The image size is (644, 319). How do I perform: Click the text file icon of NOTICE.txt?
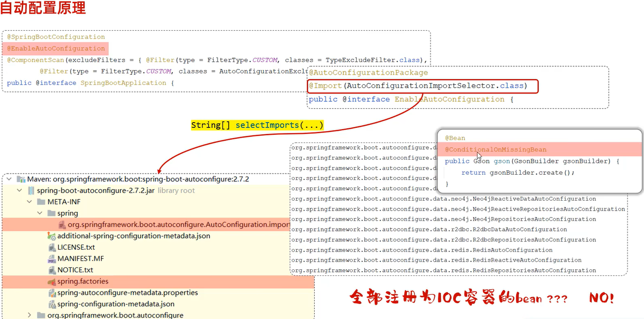click(x=52, y=270)
